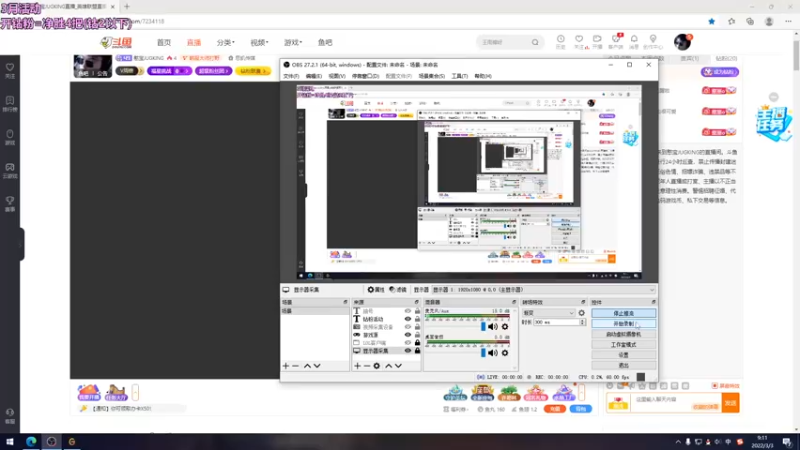Move scene down in OBS scenes panel

(317, 366)
